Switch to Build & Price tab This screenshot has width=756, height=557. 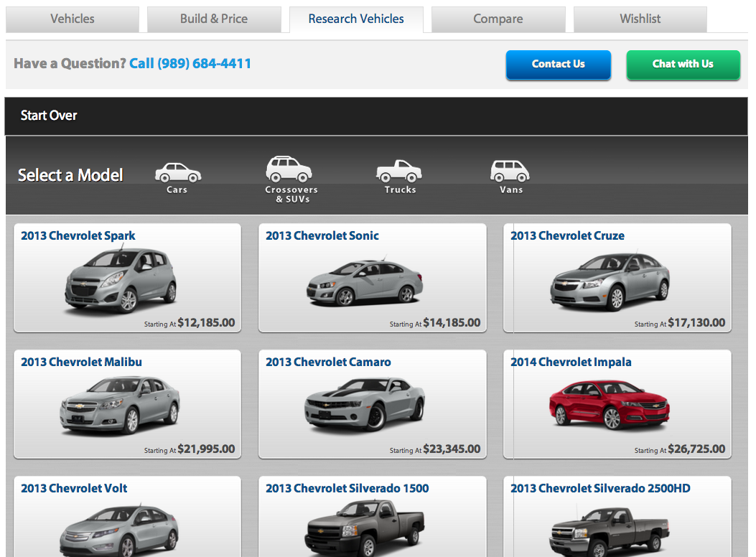(x=213, y=19)
